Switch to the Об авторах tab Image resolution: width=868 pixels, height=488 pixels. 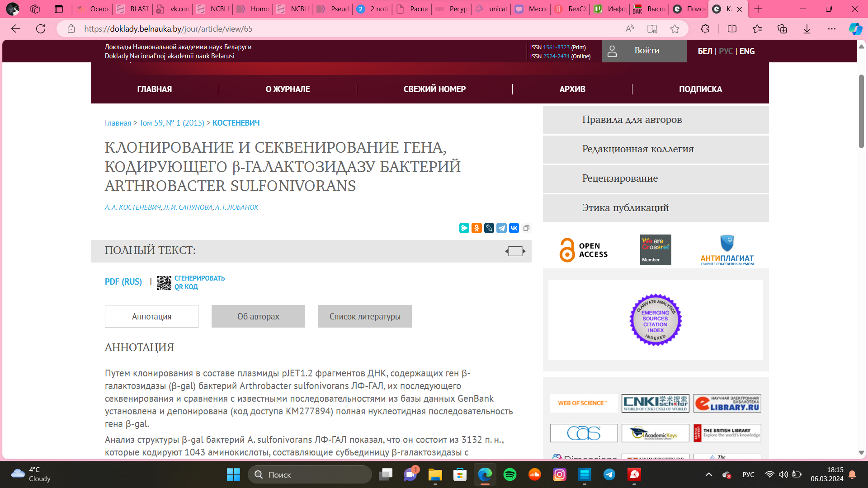pyautogui.click(x=258, y=316)
